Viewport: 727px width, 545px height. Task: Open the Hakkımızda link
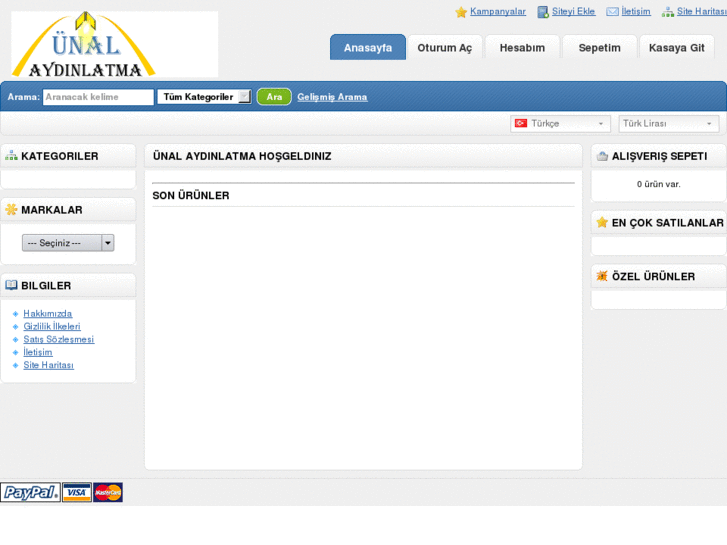(48, 314)
